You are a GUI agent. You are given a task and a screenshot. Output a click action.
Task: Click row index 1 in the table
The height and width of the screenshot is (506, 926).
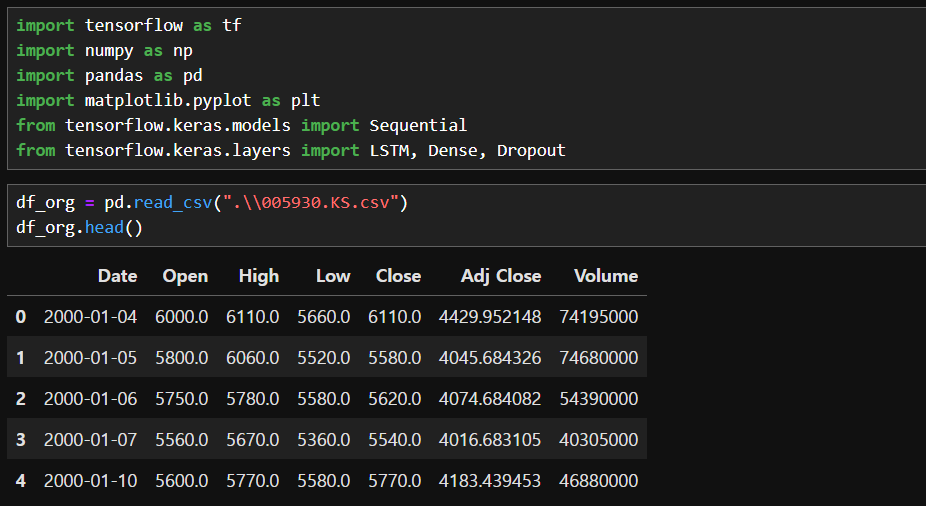click(21, 358)
